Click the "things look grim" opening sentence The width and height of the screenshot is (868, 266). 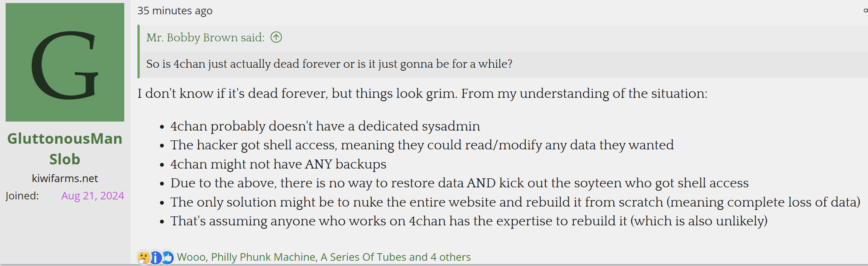(x=422, y=93)
